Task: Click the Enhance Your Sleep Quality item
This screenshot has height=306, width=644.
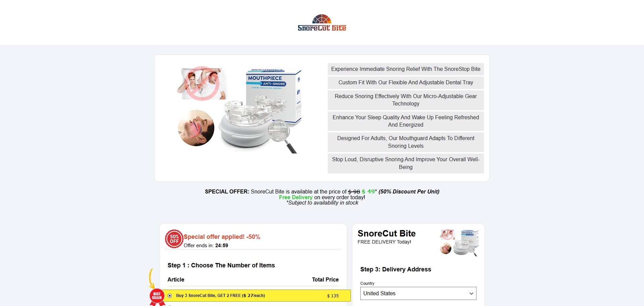Action: 406,121
